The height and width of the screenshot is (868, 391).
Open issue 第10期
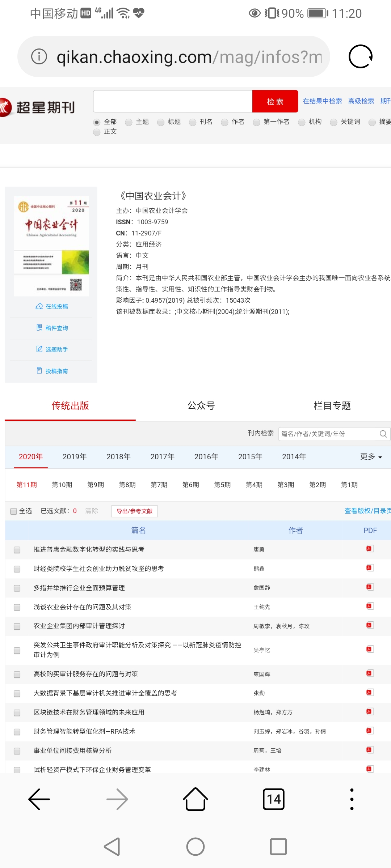(x=62, y=485)
